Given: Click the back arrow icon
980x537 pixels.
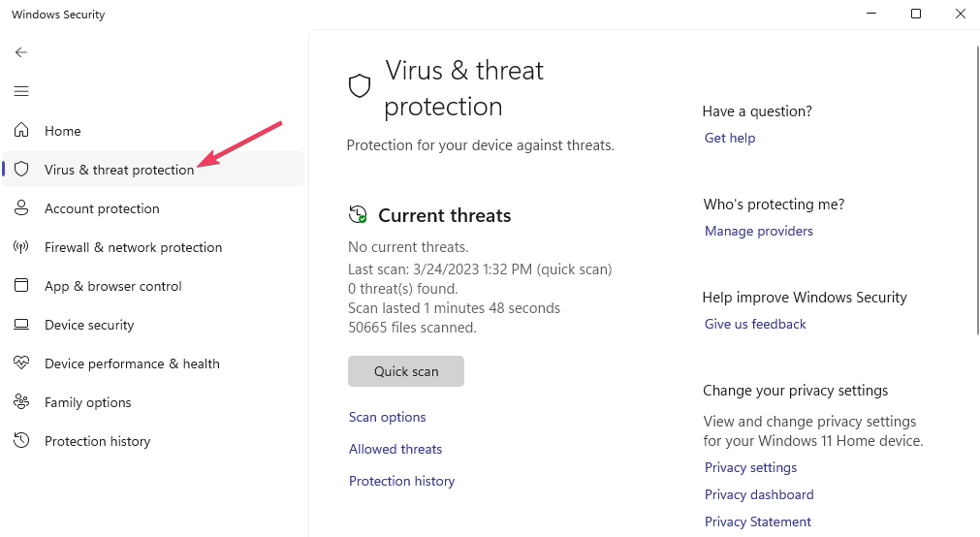Looking at the screenshot, I should [21, 52].
